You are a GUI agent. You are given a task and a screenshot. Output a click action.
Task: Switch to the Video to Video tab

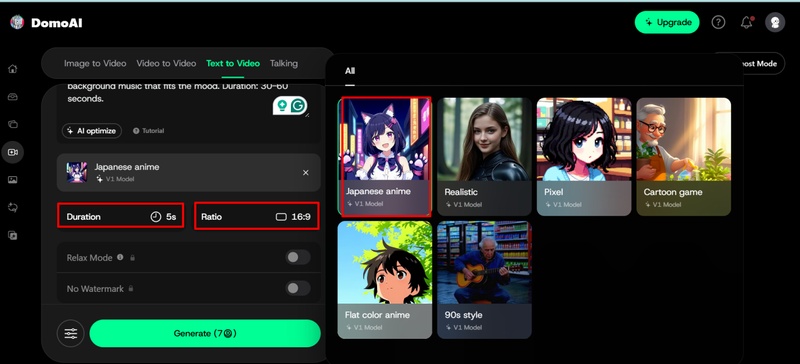(x=166, y=63)
